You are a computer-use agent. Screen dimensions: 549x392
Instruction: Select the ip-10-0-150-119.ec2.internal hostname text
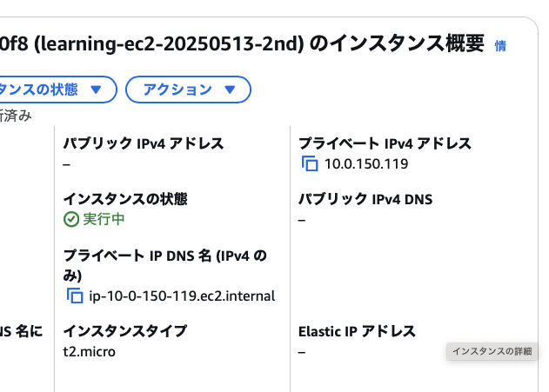182,296
